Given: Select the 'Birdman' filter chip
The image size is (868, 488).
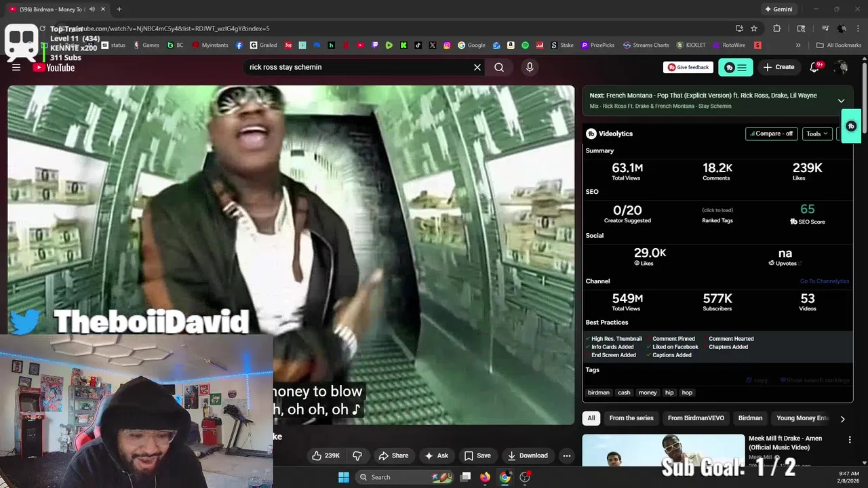Looking at the screenshot, I should point(751,418).
